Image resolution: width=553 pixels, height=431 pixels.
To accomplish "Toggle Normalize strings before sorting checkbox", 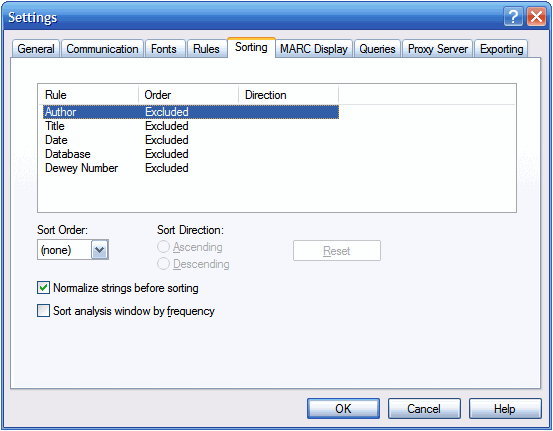I will coord(43,288).
